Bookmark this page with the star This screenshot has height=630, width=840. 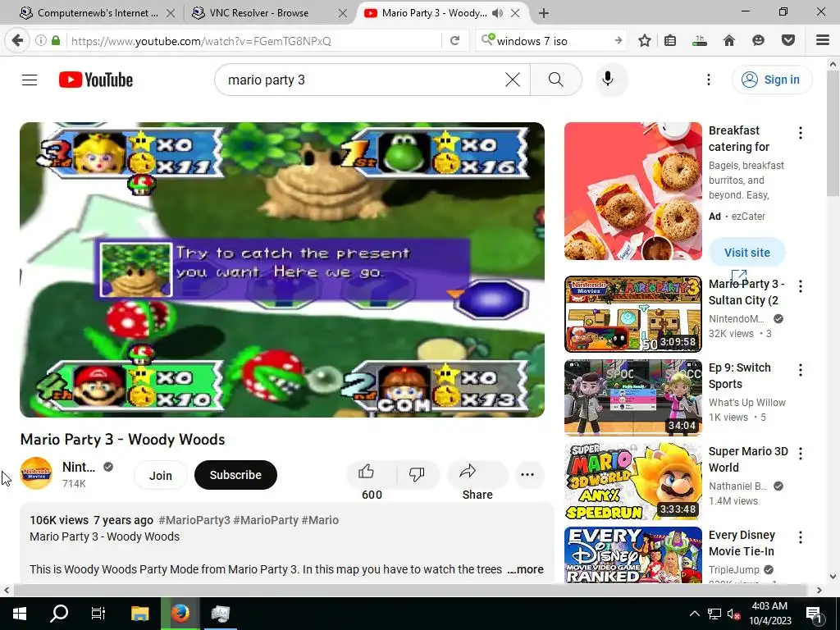(645, 41)
